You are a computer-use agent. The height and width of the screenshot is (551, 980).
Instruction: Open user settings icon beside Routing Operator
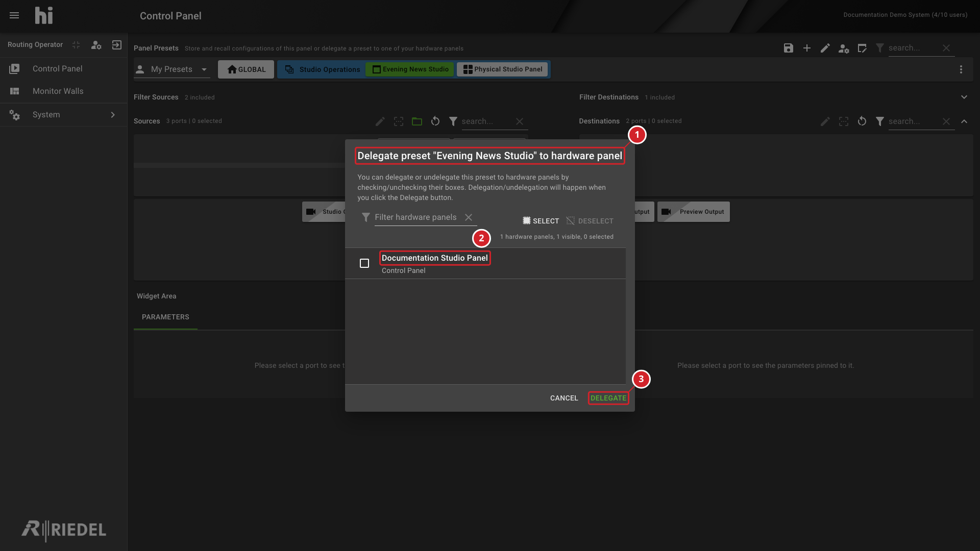(x=96, y=45)
